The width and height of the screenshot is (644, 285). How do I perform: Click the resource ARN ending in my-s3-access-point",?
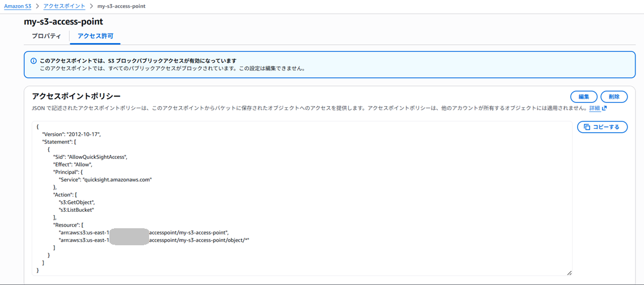(x=144, y=232)
